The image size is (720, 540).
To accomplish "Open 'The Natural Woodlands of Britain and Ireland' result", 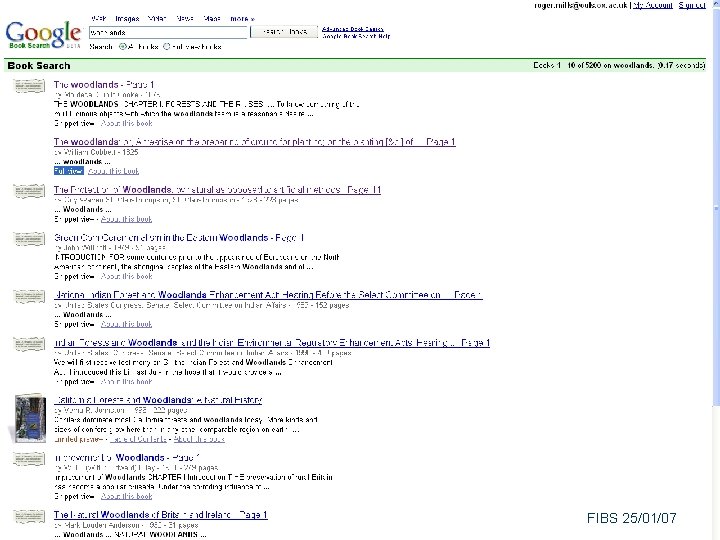I will tap(161, 515).
